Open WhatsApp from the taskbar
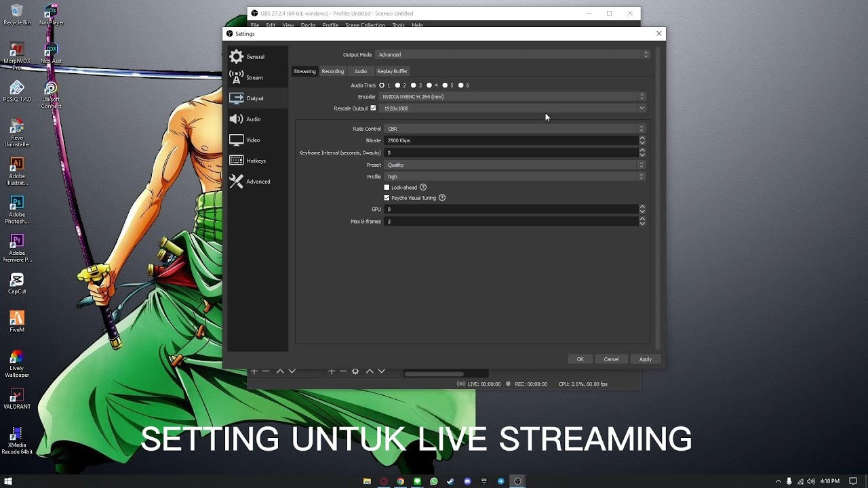The width and height of the screenshot is (868, 488). tap(434, 481)
